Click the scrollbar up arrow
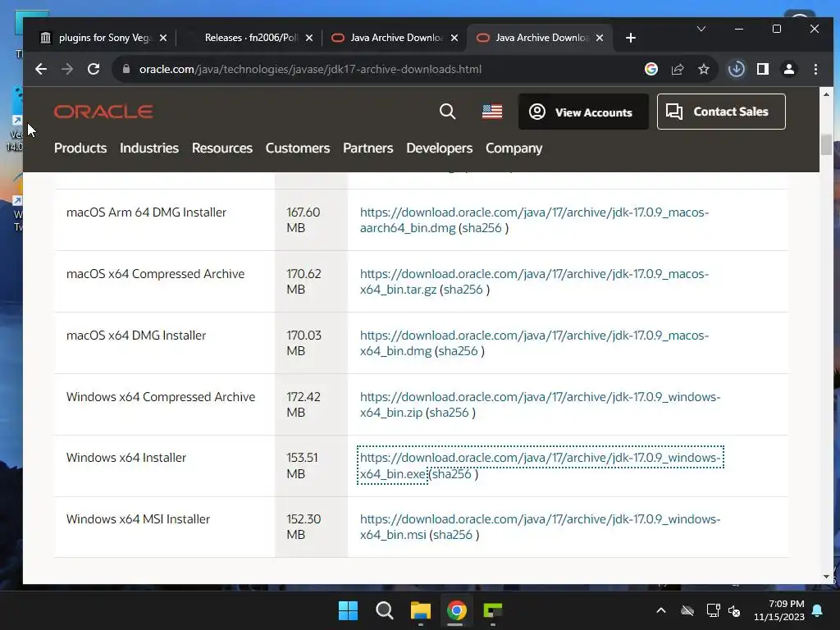Image resolution: width=840 pixels, height=630 pixels. pos(826,94)
